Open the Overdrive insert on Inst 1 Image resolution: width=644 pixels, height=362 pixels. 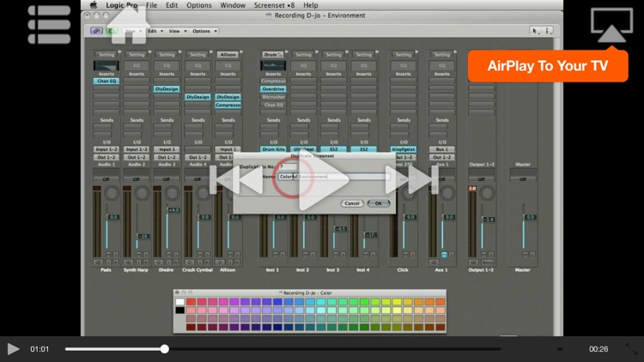pos(273,88)
